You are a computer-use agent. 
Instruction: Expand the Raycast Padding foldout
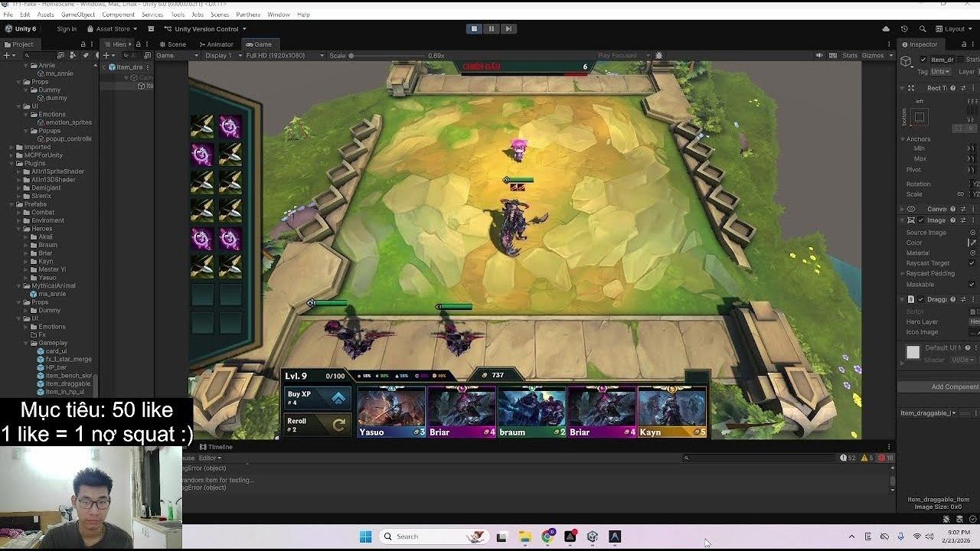pyautogui.click(x=903, y=273)
